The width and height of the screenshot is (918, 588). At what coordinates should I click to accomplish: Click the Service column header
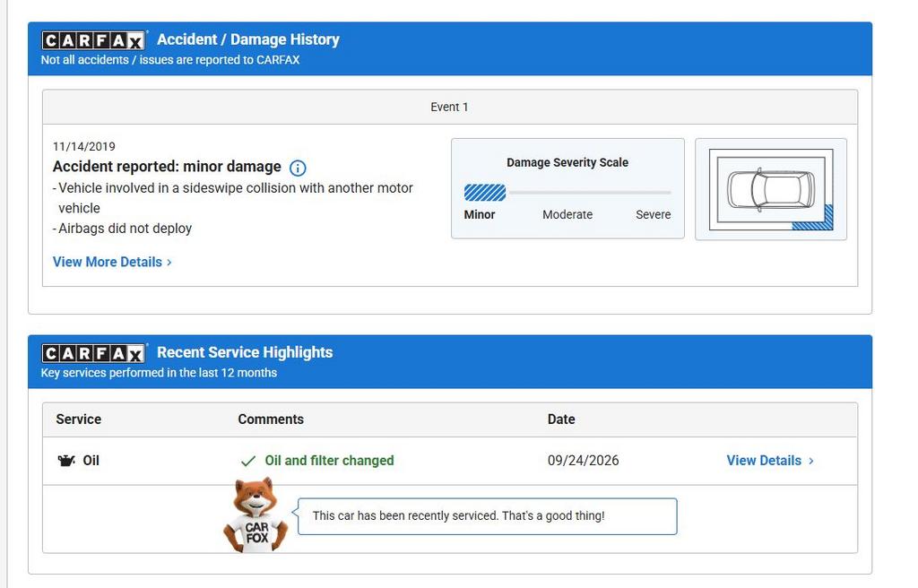(x=79, y=419)
